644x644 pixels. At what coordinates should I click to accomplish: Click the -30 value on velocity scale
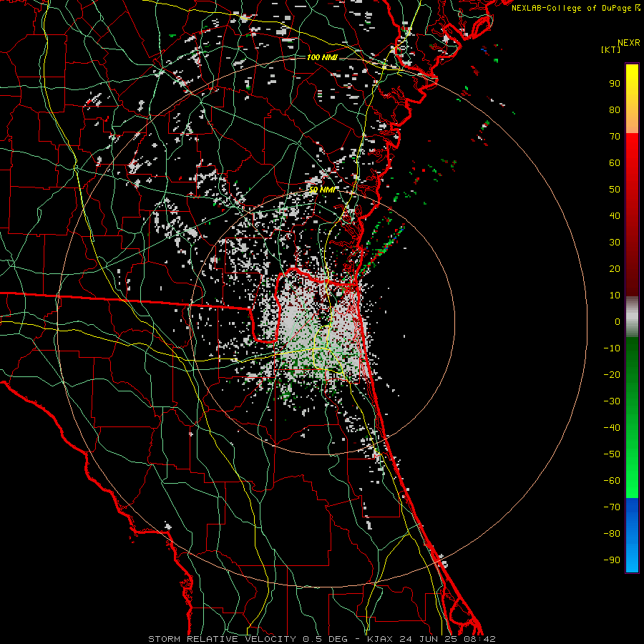(612, 401)
